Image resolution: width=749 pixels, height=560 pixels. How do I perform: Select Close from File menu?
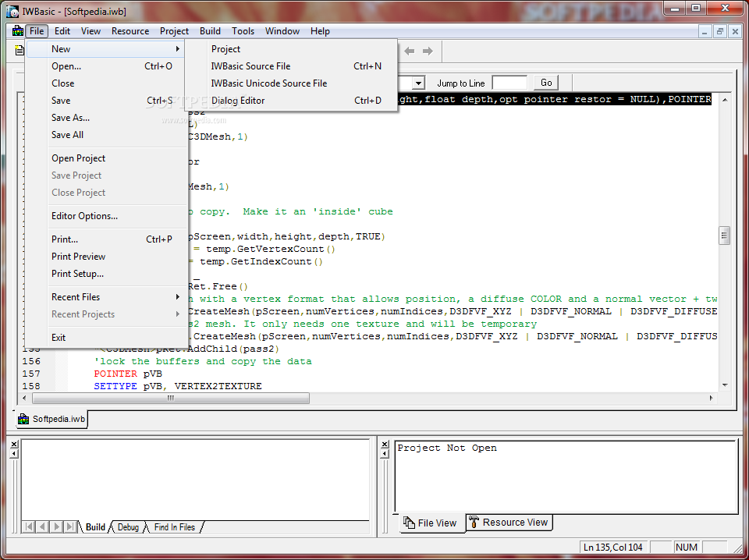(x=105, y=83)
